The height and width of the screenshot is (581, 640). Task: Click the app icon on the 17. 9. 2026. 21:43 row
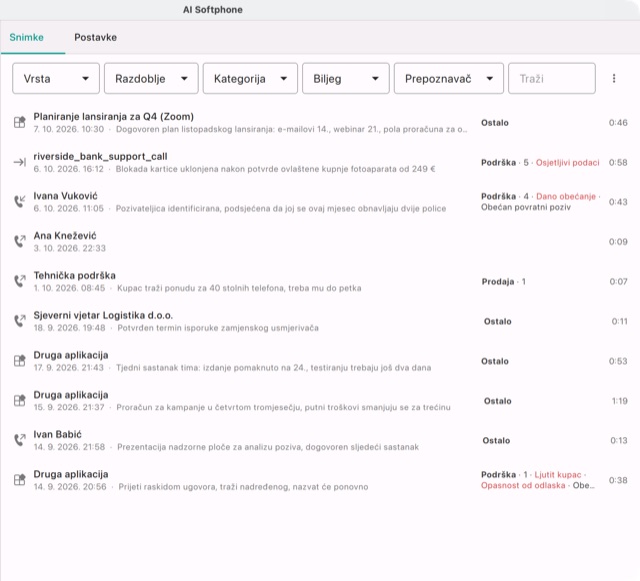(x=20, y=361)
